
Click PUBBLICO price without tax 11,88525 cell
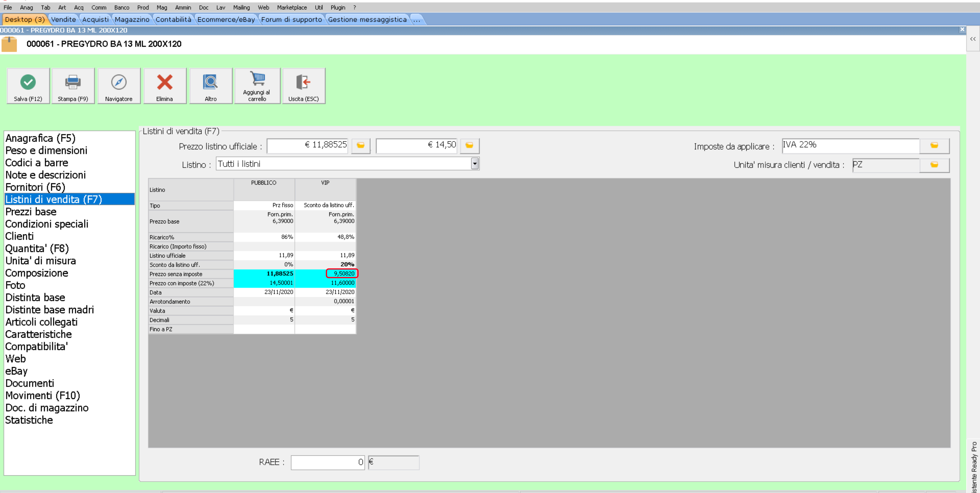tap(264, 273)
